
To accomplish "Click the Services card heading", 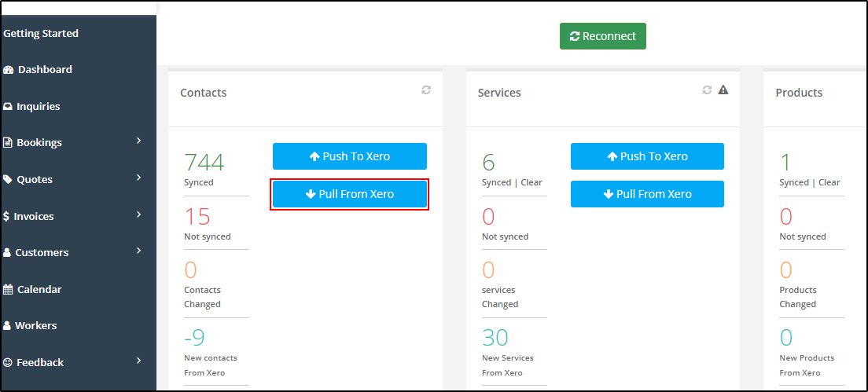I will (x=499, y=93).
